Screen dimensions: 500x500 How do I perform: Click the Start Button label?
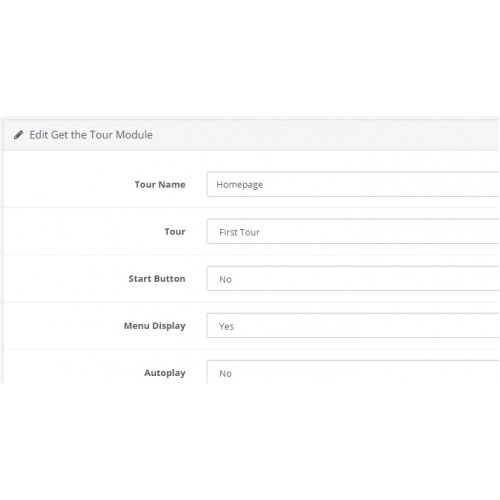coord(157,278)
